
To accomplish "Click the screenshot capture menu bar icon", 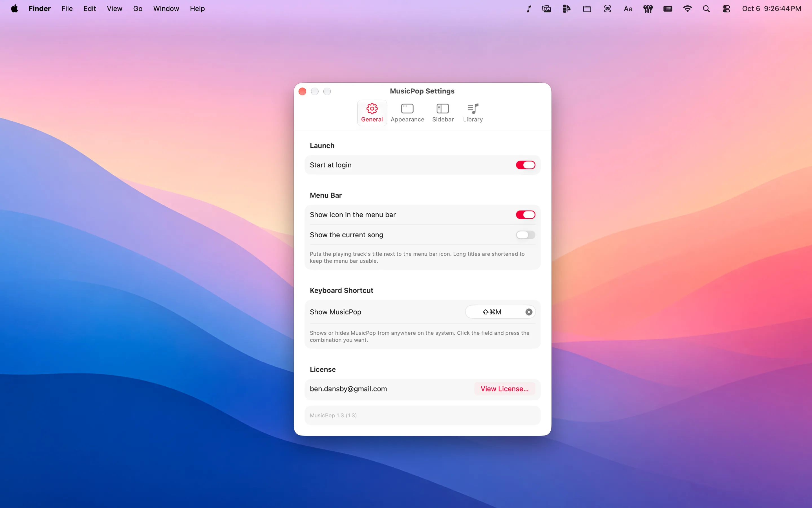I will [607, 9].
